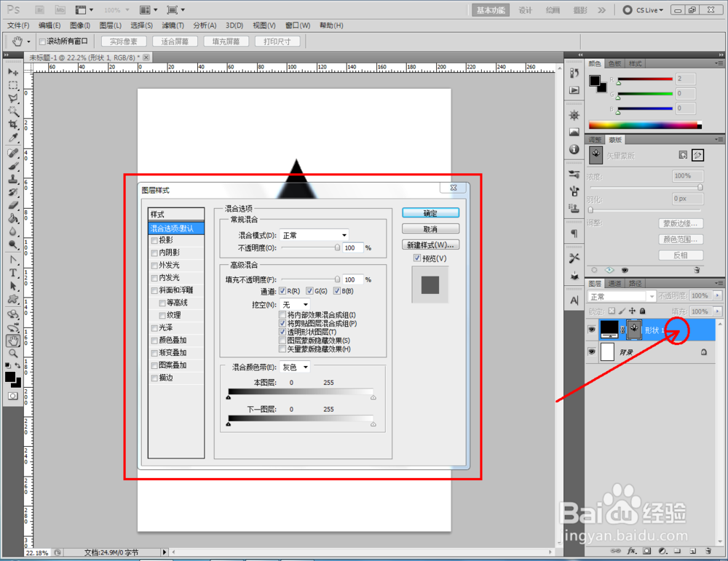The height and width of the screenshot is (561, 728).
Task: Select the Horizontal Type tool
Action: tap(13, 271)
